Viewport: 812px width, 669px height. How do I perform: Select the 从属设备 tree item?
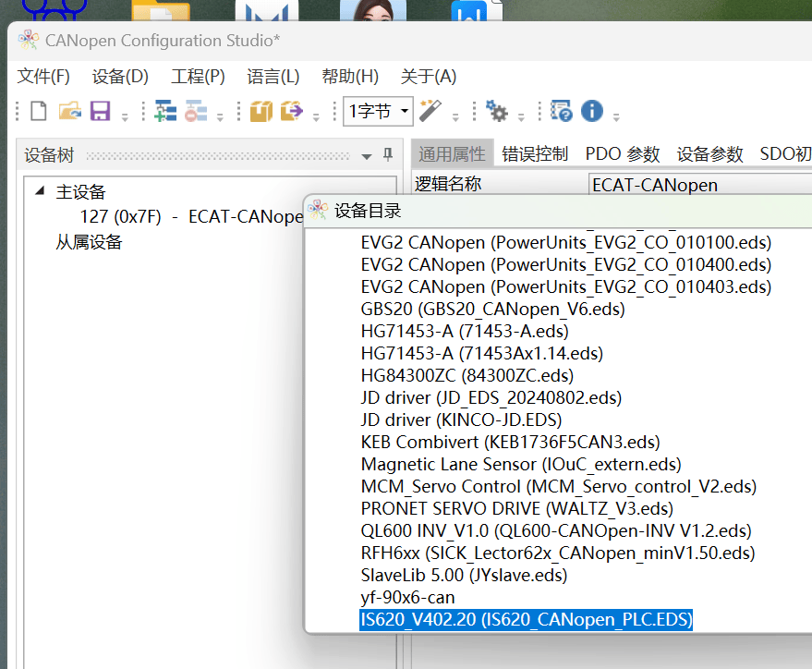point(89,242)
